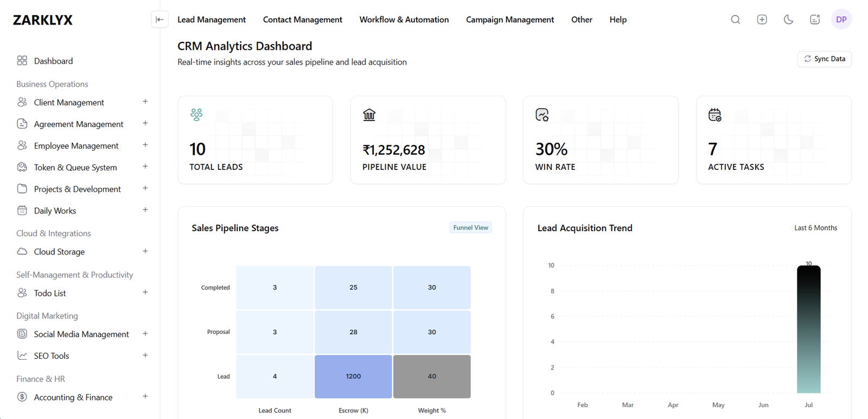Open the DP user avatar menu
Screen dimensions: 868x419
[x=841, y=20]
